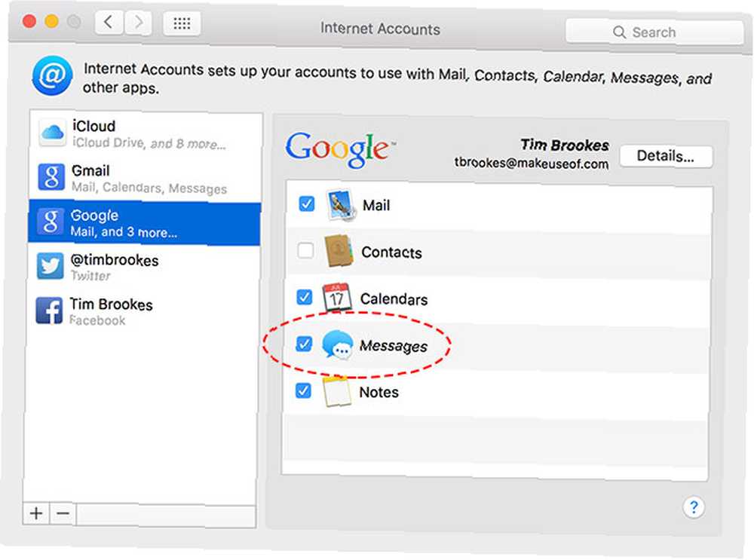Screen dimensions: 754x560
Task: Click the search magnifier icon
Action: click(x=619, y=32)
